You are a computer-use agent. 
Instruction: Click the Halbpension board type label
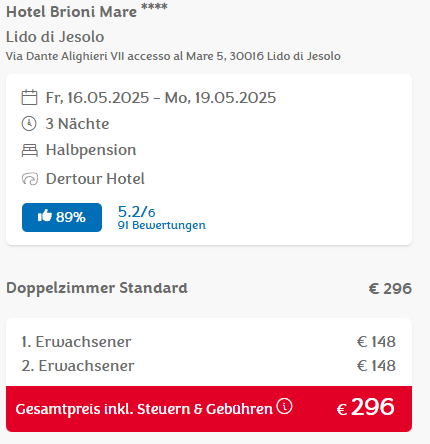[91, 150]
